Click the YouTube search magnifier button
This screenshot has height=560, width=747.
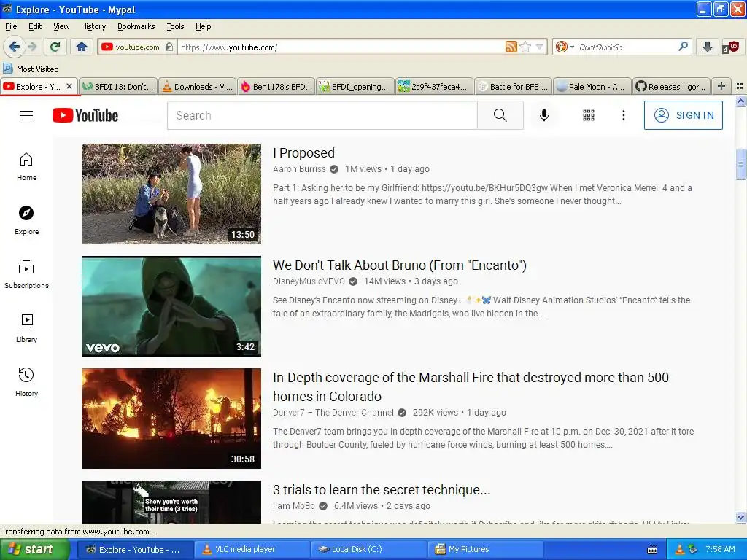[500, 115]
